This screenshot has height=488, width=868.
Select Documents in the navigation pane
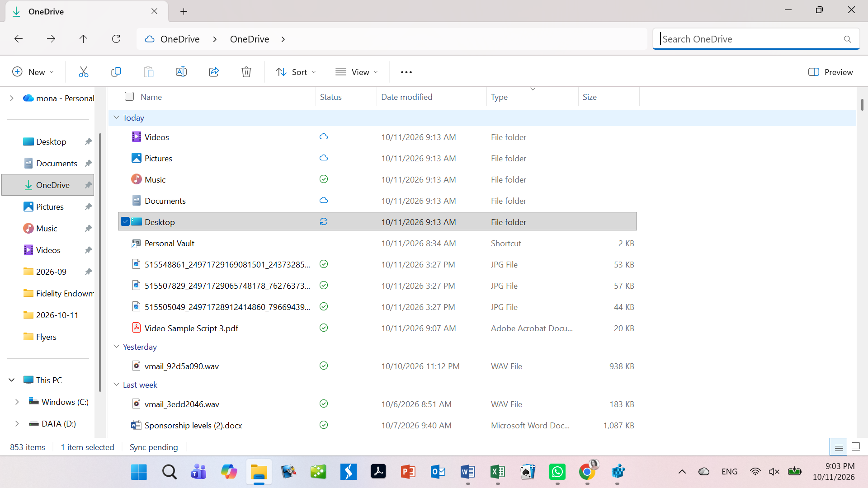[57, 163]
